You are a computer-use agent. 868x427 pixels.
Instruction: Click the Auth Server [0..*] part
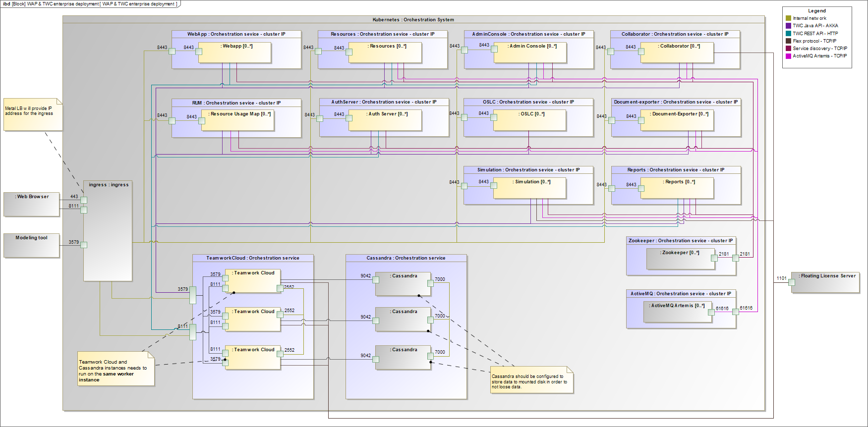click(x=385, y=121)
